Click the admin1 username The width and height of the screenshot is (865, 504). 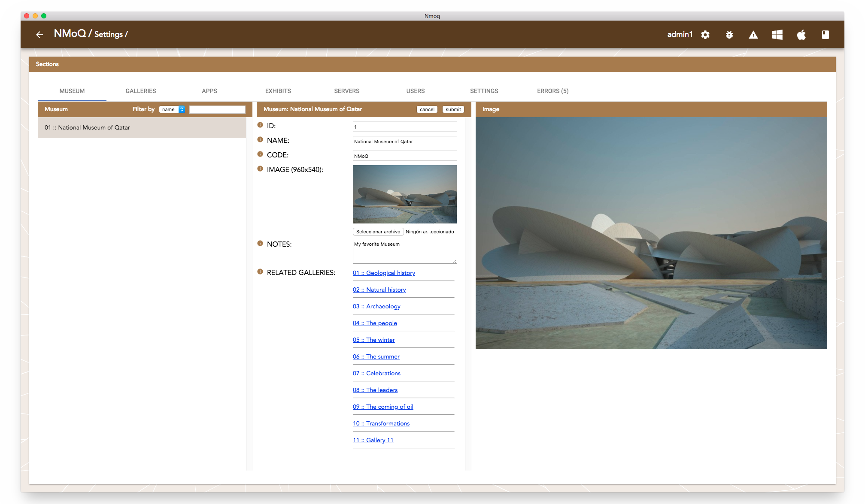680,34
